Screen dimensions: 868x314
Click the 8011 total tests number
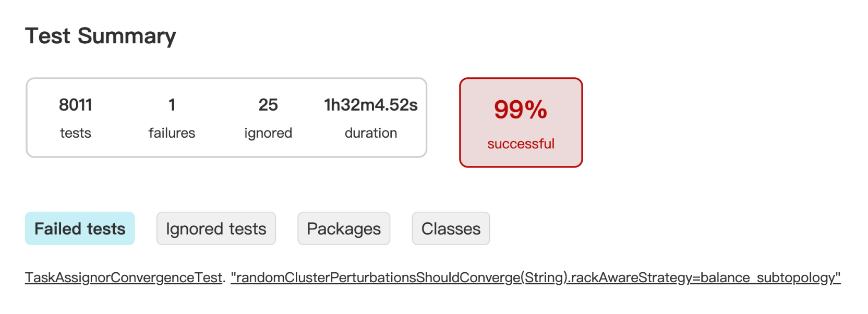(76, 105)
